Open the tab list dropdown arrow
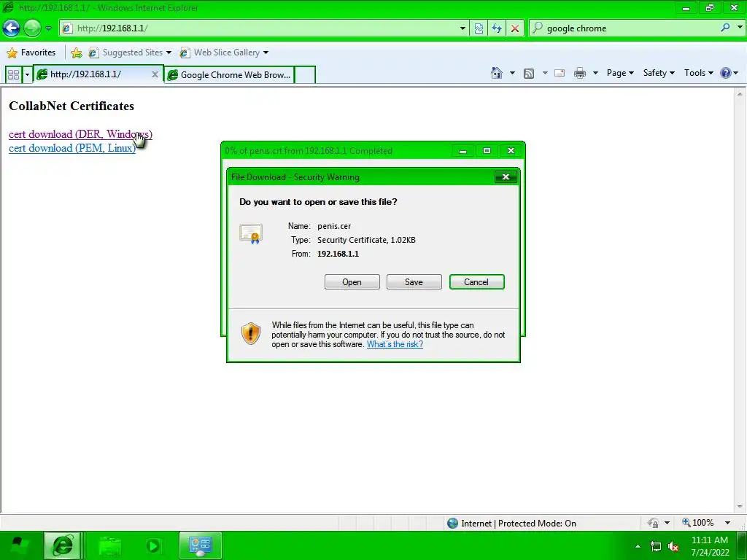747x560 pixels. click(27, 75)
